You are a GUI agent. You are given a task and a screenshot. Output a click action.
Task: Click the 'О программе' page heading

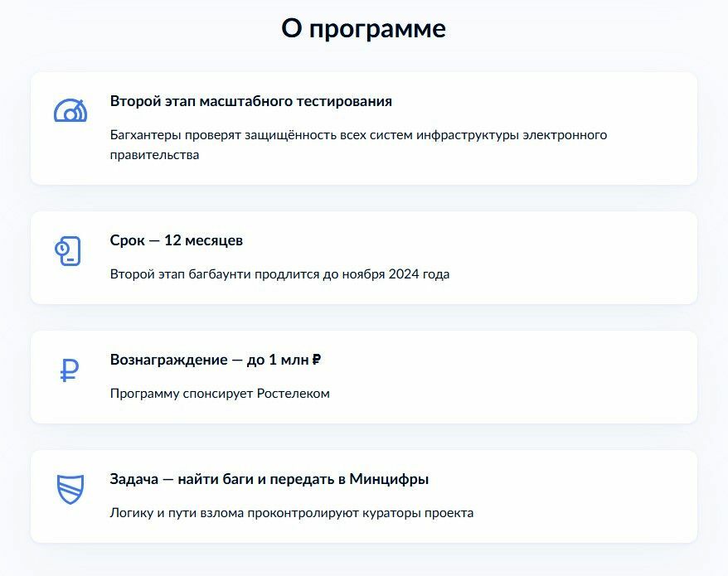pyautogui.click(x=363, y=29)
